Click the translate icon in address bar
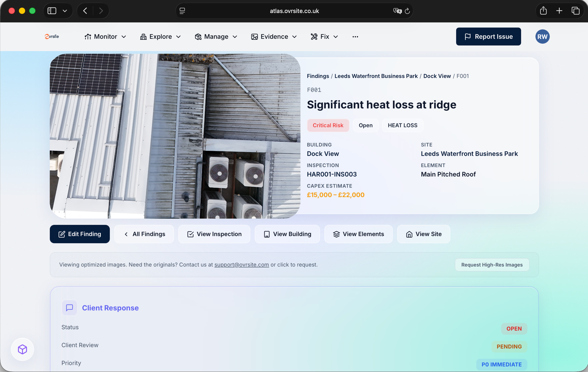Screen dimensions: 588x372 click(397, 11)
